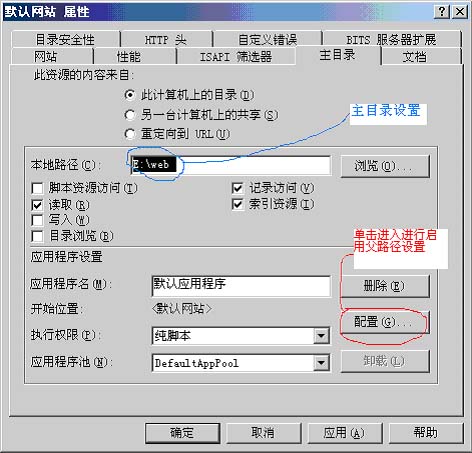Click the 浏览 browse button
This screenshot has width=472, height=453.
tap(385, 166)
